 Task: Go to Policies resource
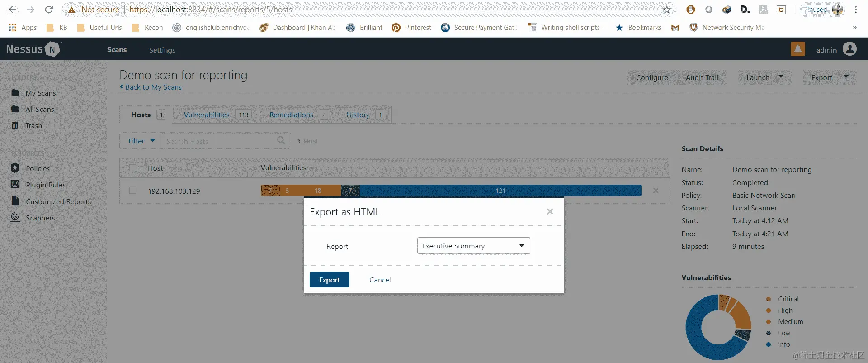(x=31, y=168)
